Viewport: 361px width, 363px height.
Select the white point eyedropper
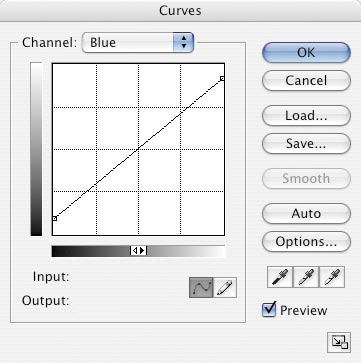332,277
